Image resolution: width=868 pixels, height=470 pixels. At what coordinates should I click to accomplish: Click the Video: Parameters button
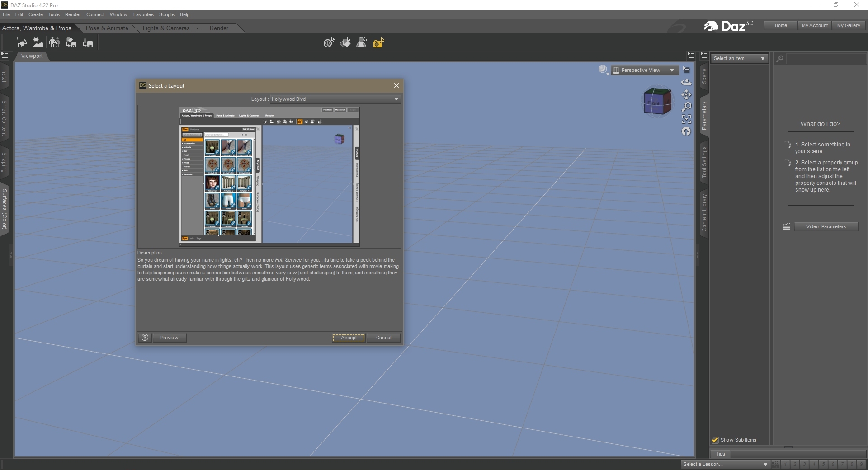[826, 226]
